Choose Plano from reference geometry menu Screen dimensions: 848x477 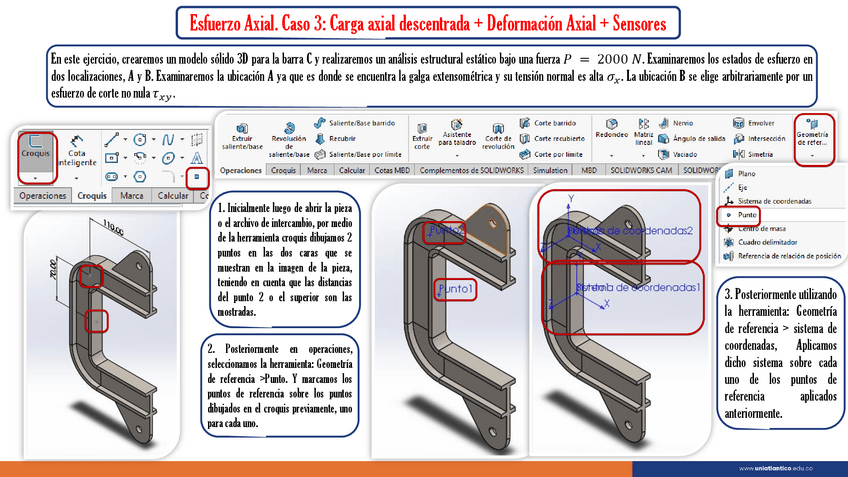(740, 174)
